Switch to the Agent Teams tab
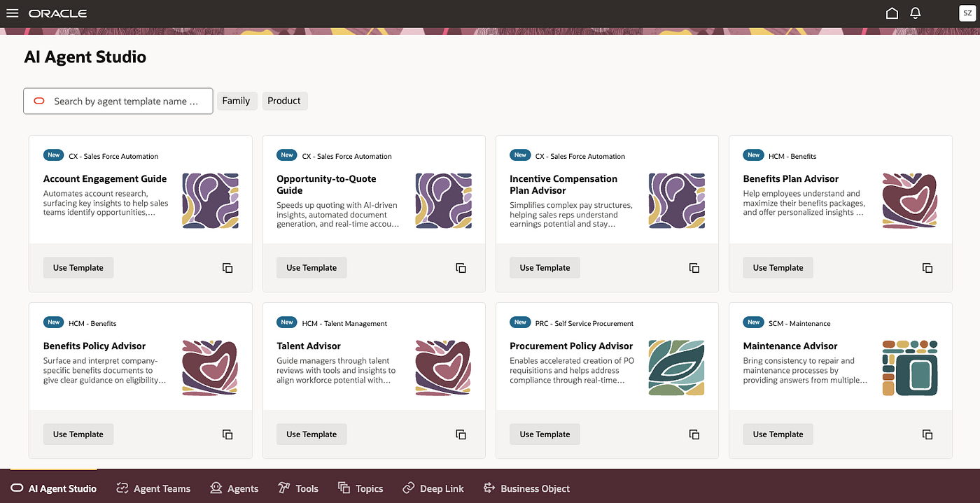The width and height of the screenshot is (980, 503). click(x=153, y=488)
